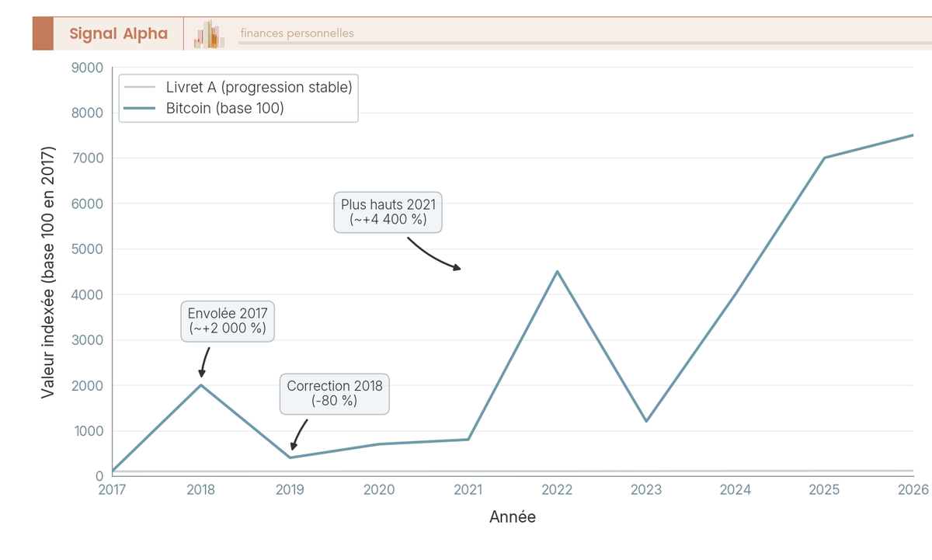Click the 'Correction 2018 (-80 %)' annotation box
932x560 pixels.
(x=335, y=393)
